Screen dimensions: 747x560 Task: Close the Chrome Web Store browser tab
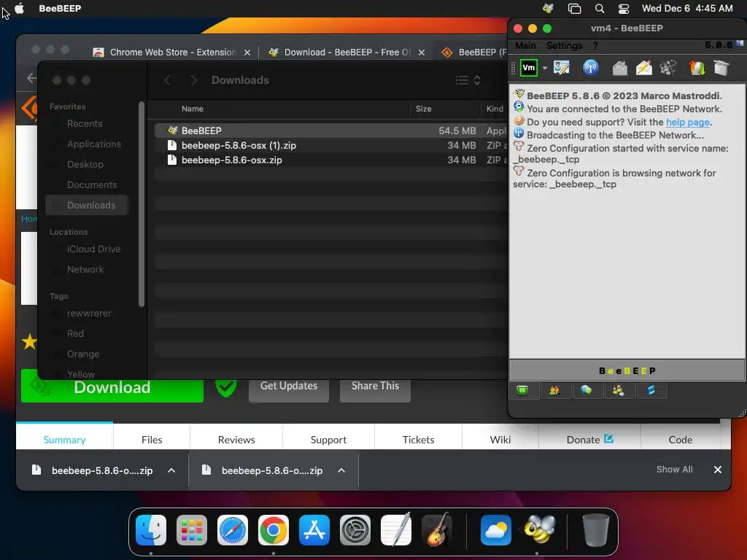[247, 52]
